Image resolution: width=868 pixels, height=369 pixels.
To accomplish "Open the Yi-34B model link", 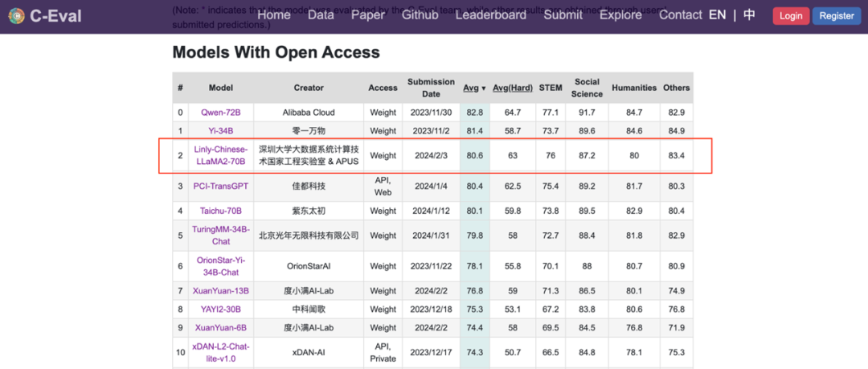I will coord(220,131).
